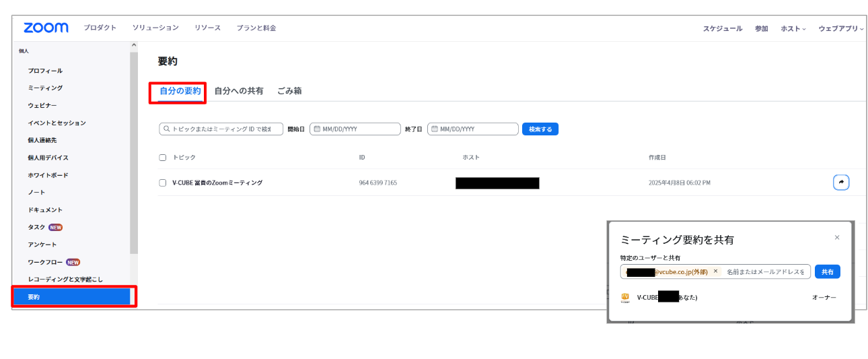Switch to 自分の要約 tab

coord(180,91)
